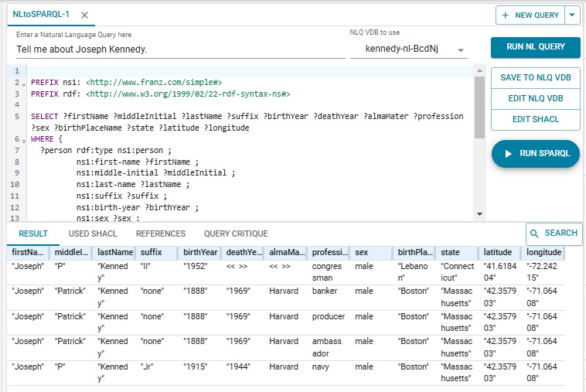586x392 pixels.
Task: Close the NLtoSPARQL-1 tab
Action: [84, 15]
